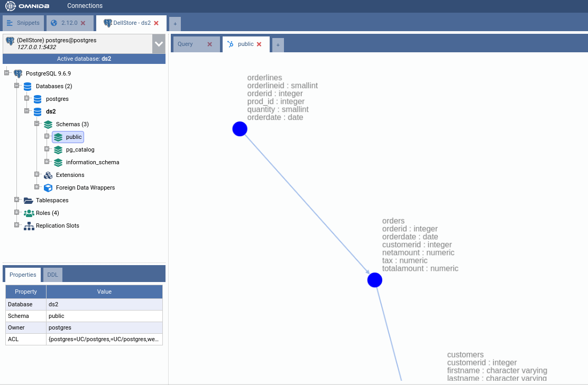The height and width of the screenshot is (385, 588).
Task: Open the Connections menu
Action: pos(85,6)
